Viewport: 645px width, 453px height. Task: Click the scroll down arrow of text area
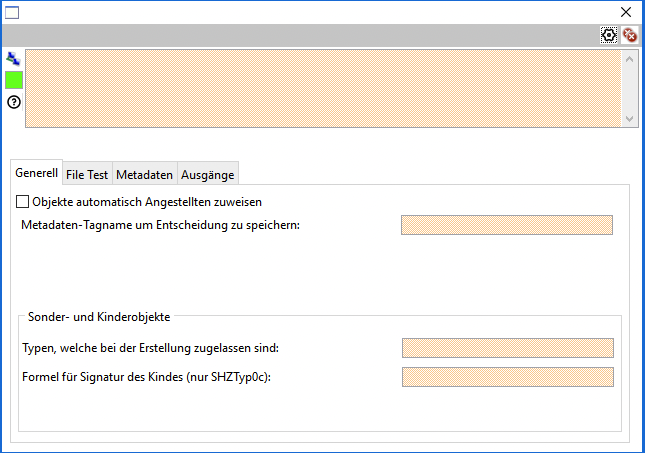pyautogui.click(x=629, y=118)
